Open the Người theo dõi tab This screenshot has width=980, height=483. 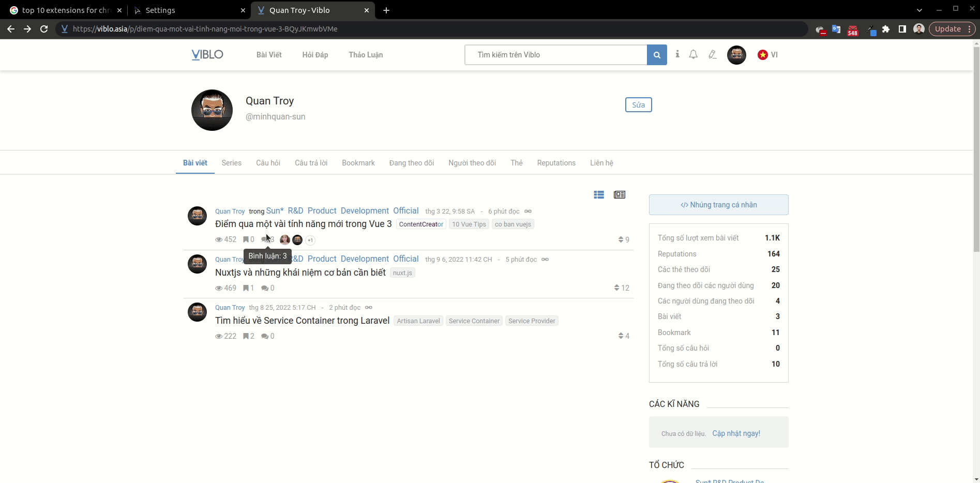coord(472,163)
